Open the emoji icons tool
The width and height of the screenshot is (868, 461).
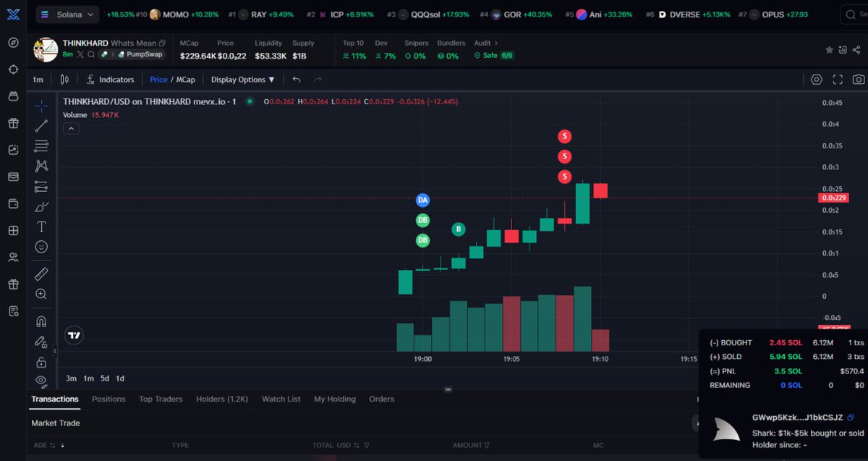pyautogui.click(x=41, y=247)
